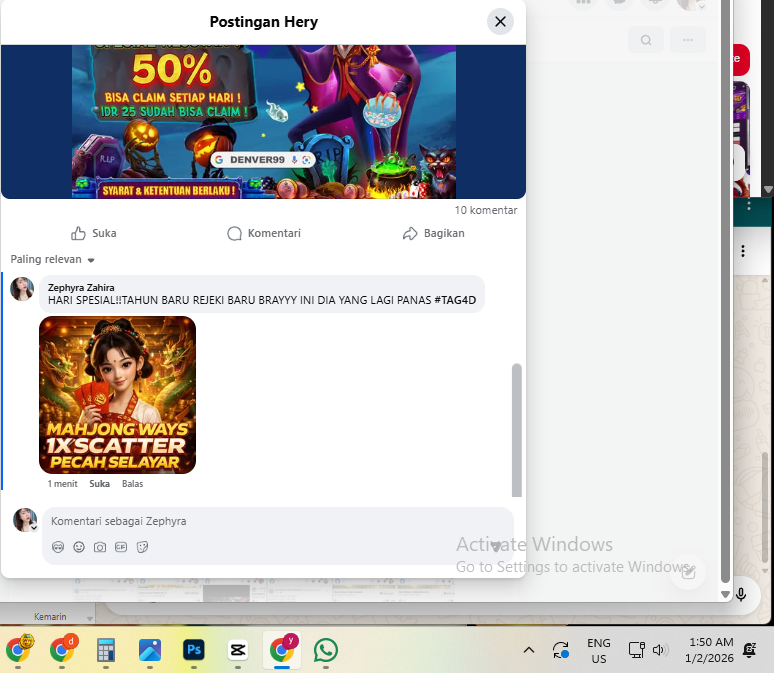
Task: Click the post dialog vertical scrollbar thumb
Action: 516,430
